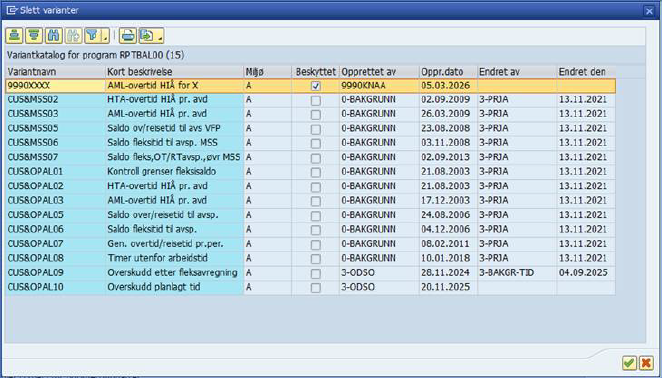Click 'Timer utenfor arbeidstid' description
This screenshot has height=378, width=662.
(x=174, y=258)
